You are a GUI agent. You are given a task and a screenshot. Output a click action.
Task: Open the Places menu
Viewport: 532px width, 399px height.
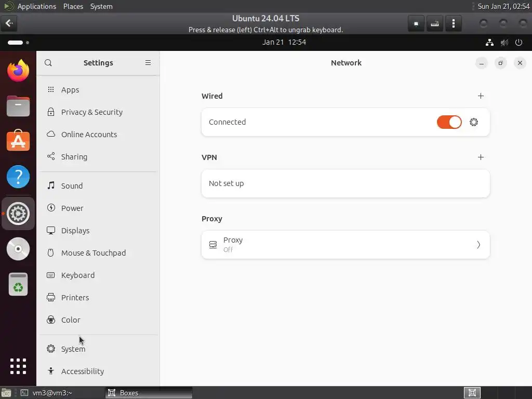(73, 6)
